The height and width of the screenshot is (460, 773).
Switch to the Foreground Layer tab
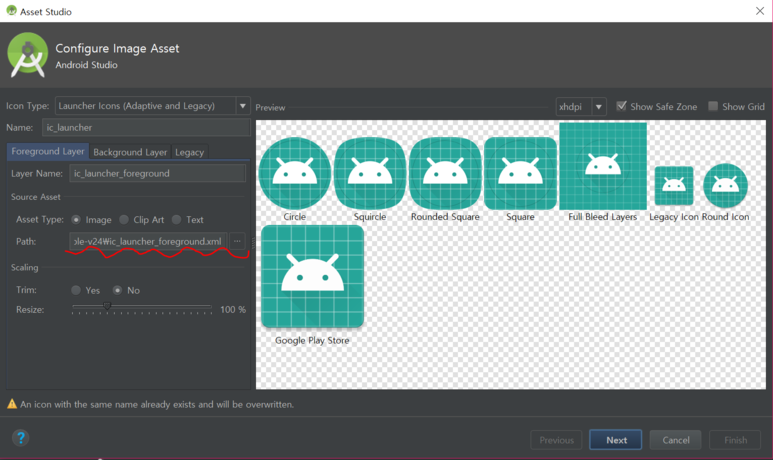coord(48,151)
